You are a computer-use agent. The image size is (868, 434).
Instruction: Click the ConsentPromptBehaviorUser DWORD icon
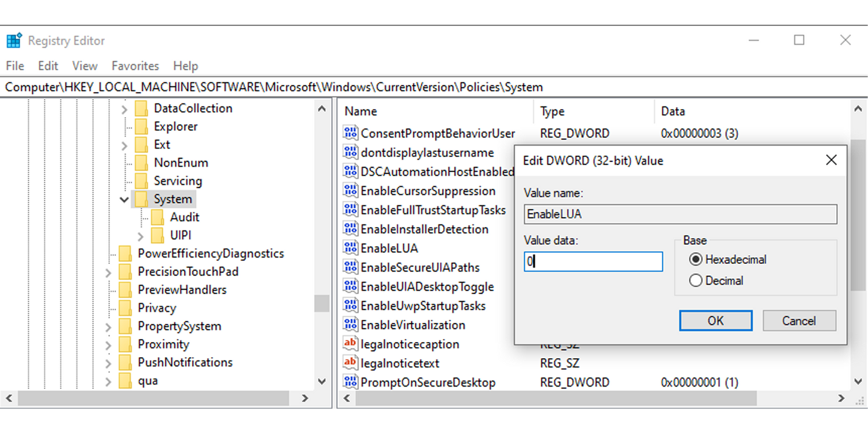click(351, 133)
